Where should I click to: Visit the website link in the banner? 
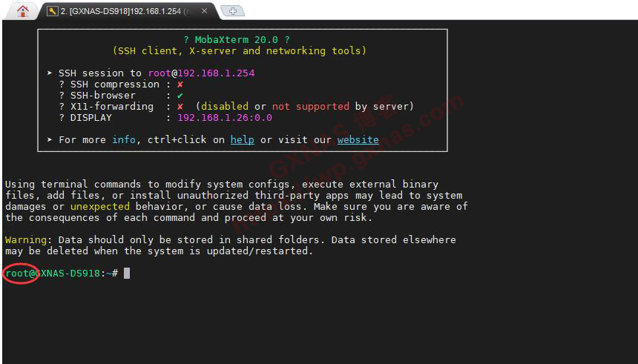click(x=358, y=139)
